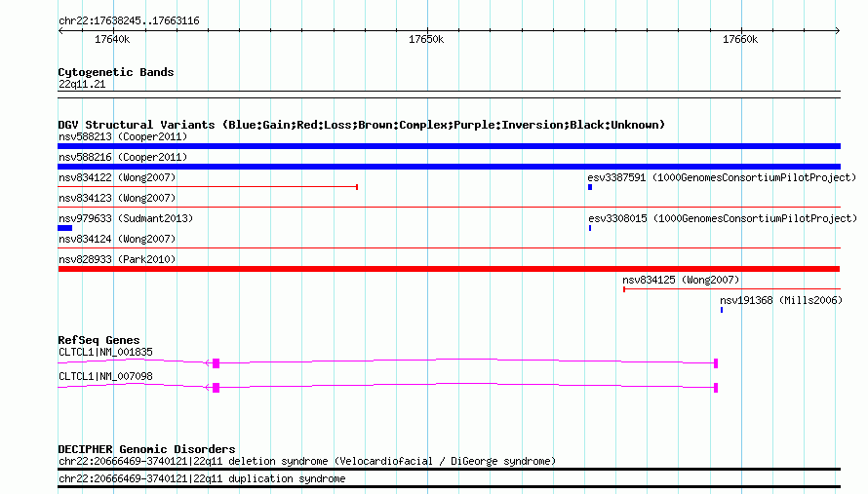This screenshot has height=494, width=868.
Task: Click the 17650k ruler tick label
Action: coord(426,39)
